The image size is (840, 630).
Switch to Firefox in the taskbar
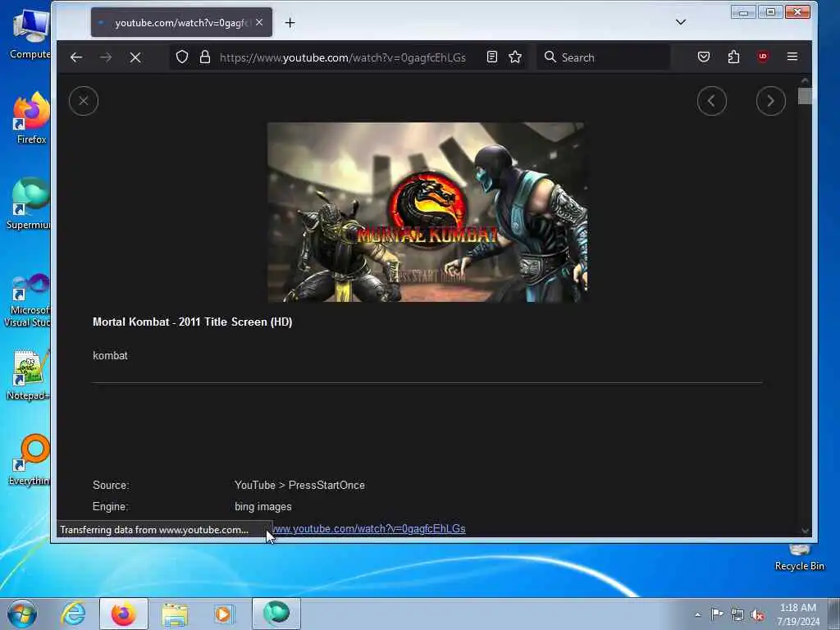pos(124,614)
